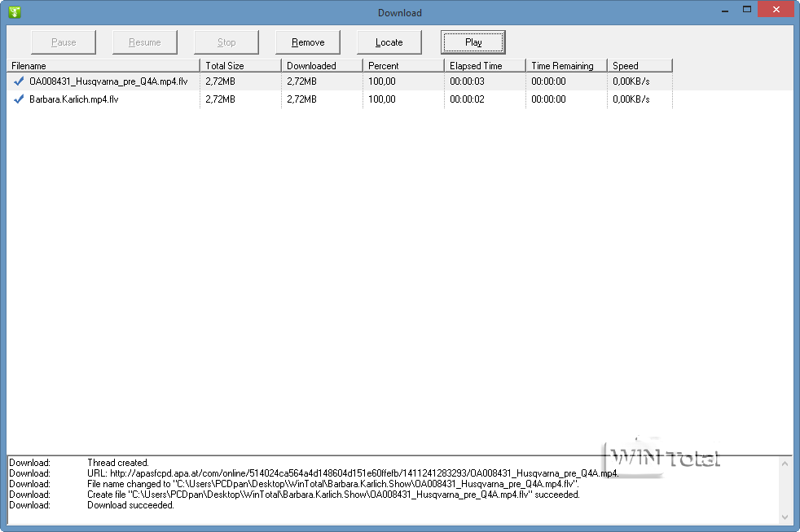Click log scrollbar down arrow
This screenshot has width=800, height=532.
785,517
